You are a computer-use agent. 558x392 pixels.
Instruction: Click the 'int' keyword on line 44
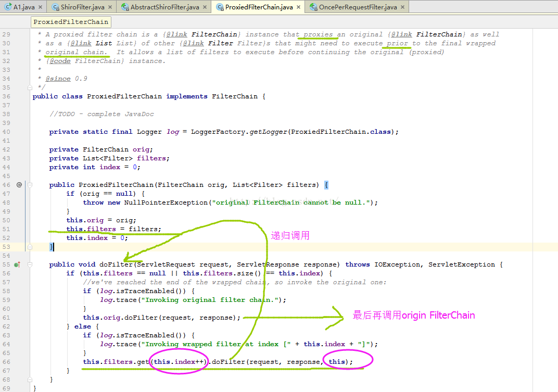pos(89,167)
